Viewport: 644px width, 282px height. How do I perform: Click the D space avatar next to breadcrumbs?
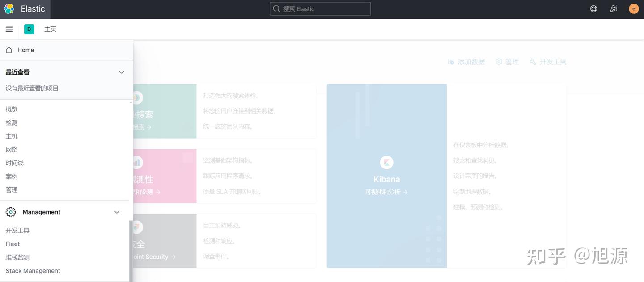[x=29, y=28]
